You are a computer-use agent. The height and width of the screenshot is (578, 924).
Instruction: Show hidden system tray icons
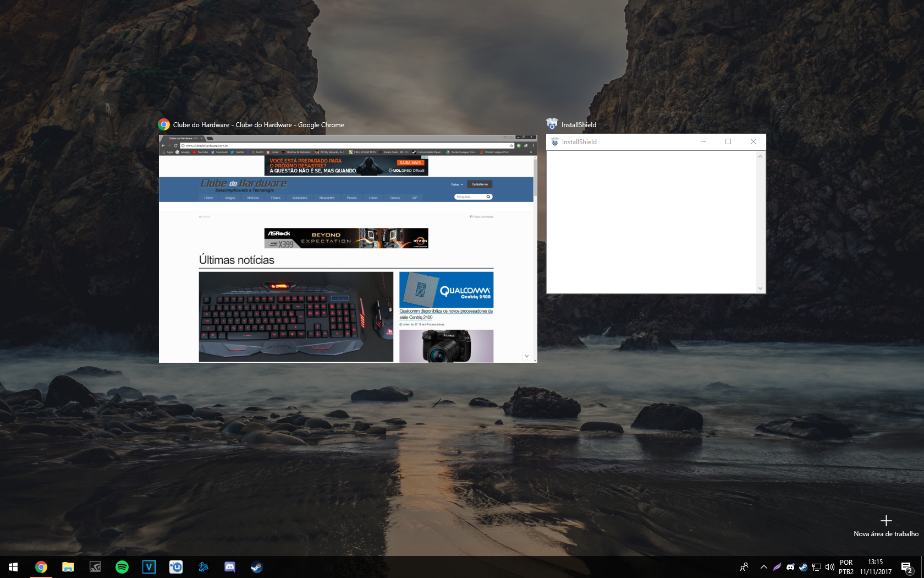click(764, 567)
